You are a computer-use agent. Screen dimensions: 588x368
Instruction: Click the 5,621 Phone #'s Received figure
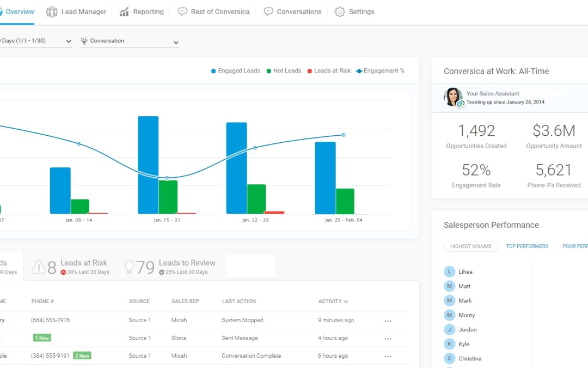pos(554,170)
